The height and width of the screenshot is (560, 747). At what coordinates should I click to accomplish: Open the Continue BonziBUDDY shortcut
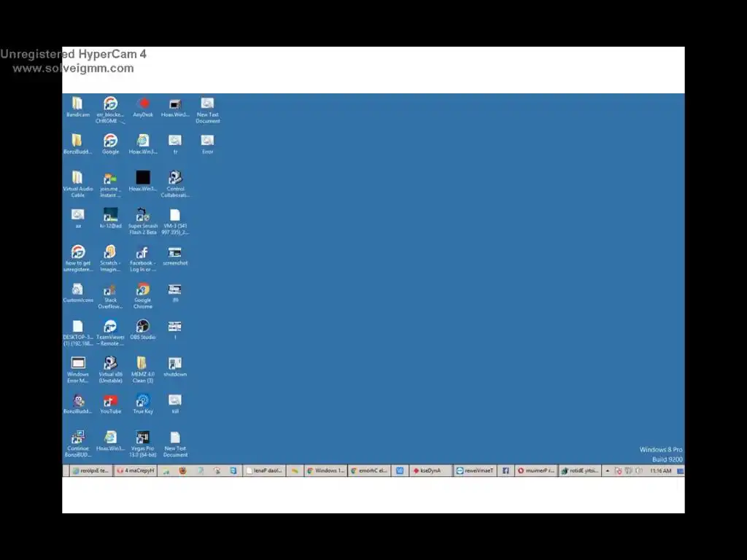coord(77,444)
